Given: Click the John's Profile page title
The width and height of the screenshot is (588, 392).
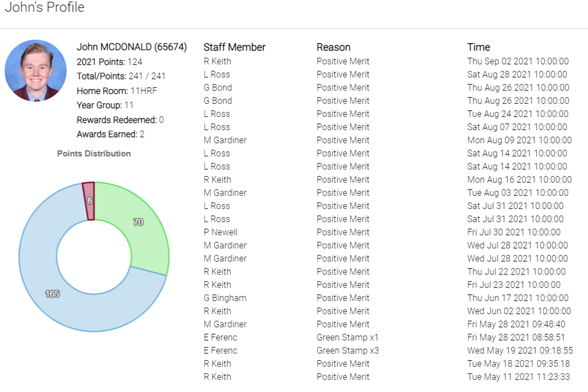Looking at the screenshot, I should (45, 7).
